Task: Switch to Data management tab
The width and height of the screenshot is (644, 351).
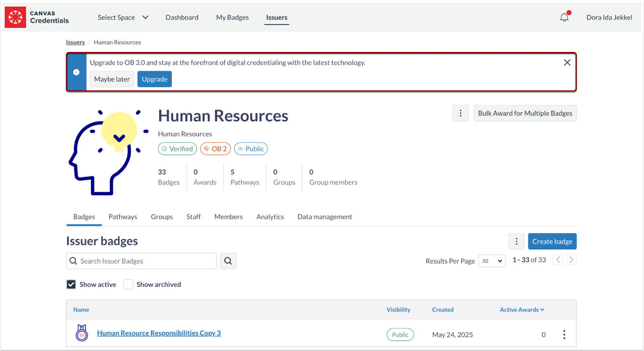Action: [x=325, y=217]
